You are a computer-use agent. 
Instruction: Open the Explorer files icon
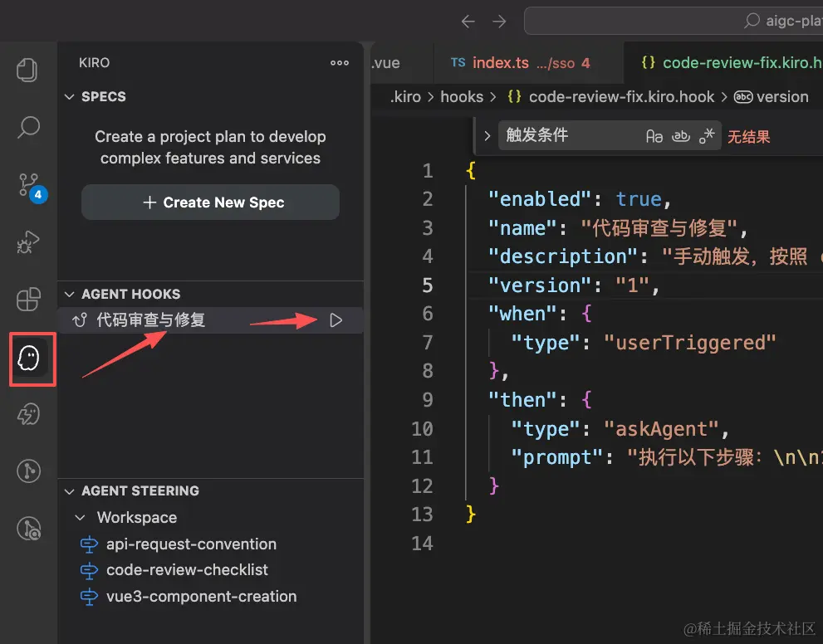coord(28,70)
